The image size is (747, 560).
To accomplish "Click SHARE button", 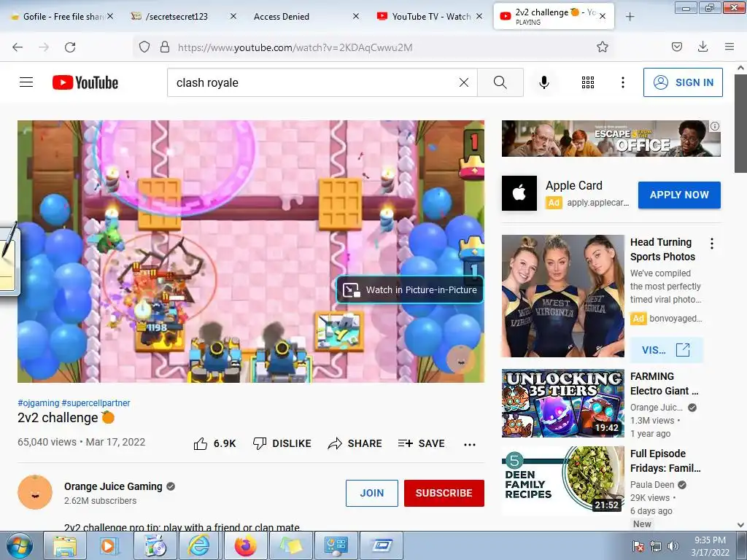I will point(355,443).
